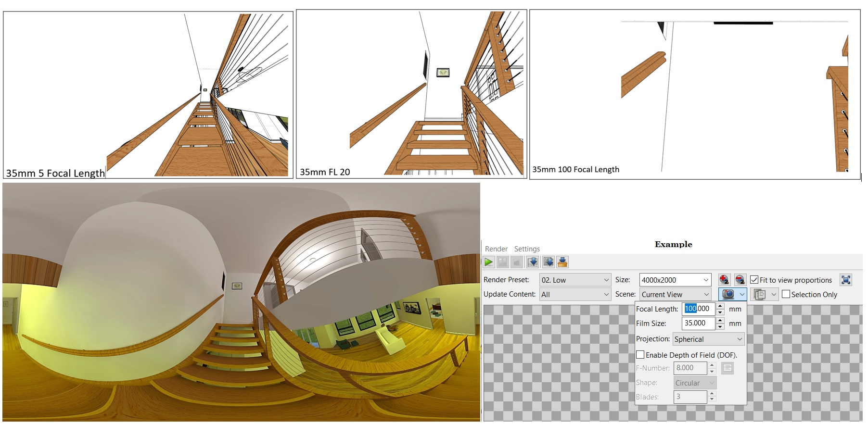Click the 35mm 100 Focal Length image
Screen dimensions: 868x424
[695, 94]
